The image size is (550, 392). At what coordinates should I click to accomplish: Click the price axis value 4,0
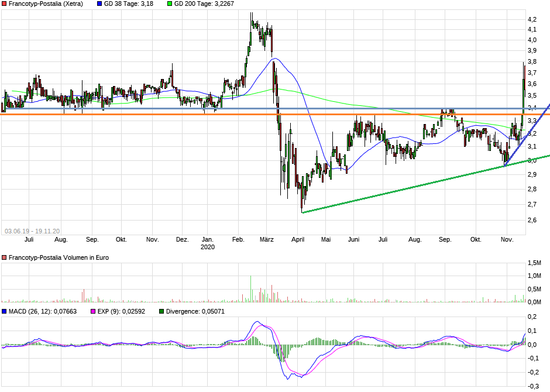pyautogui.click(x=532, y=40)
